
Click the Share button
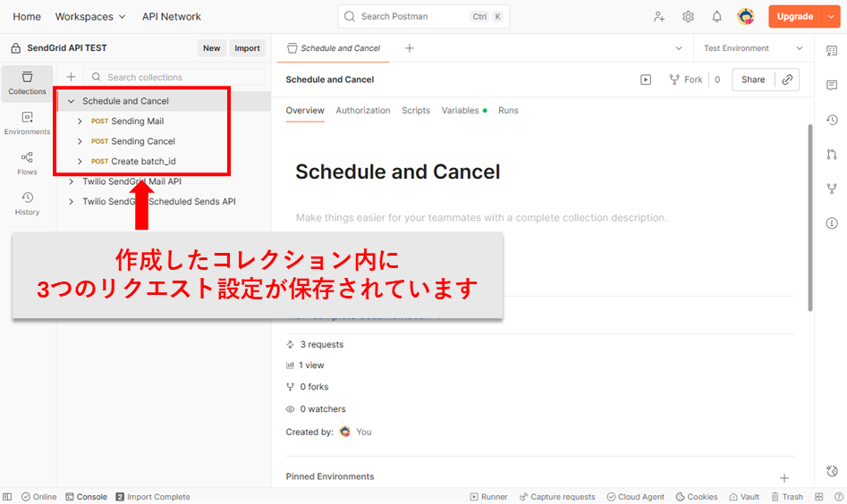[x=753, y=80]
